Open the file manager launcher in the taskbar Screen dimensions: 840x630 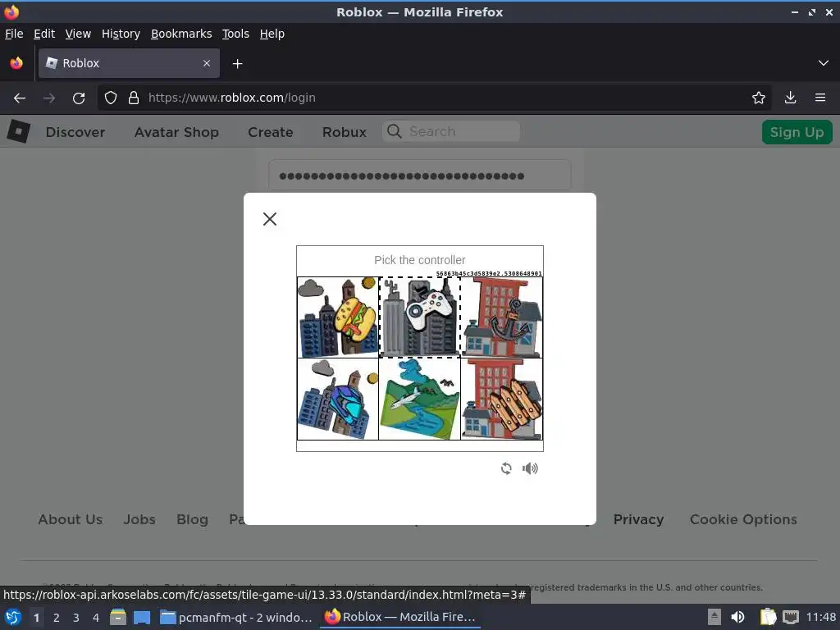[x=118, y=617]
